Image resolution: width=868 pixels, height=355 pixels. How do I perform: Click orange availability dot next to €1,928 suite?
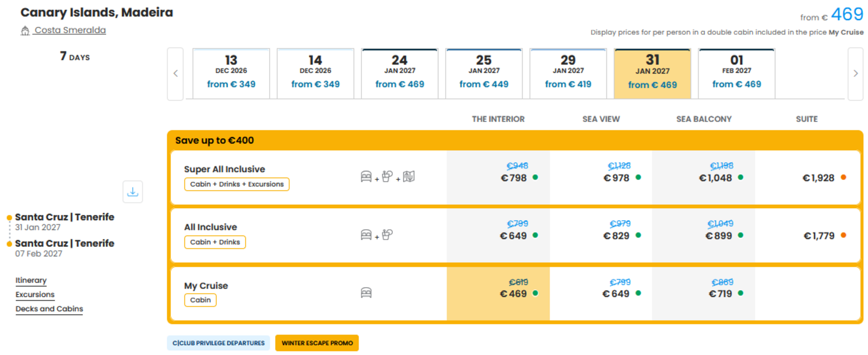(x=843, y=177)
